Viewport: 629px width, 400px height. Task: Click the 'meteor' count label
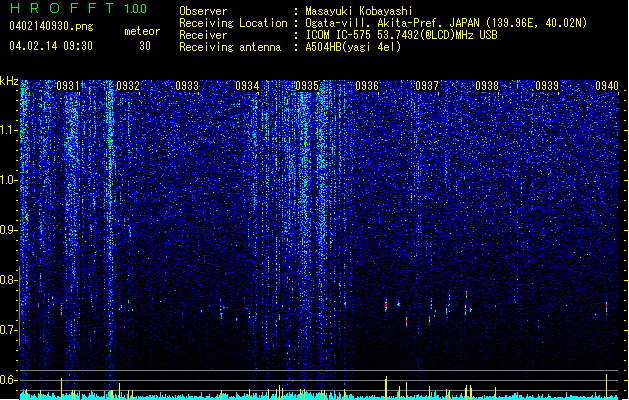click(142, 31)
